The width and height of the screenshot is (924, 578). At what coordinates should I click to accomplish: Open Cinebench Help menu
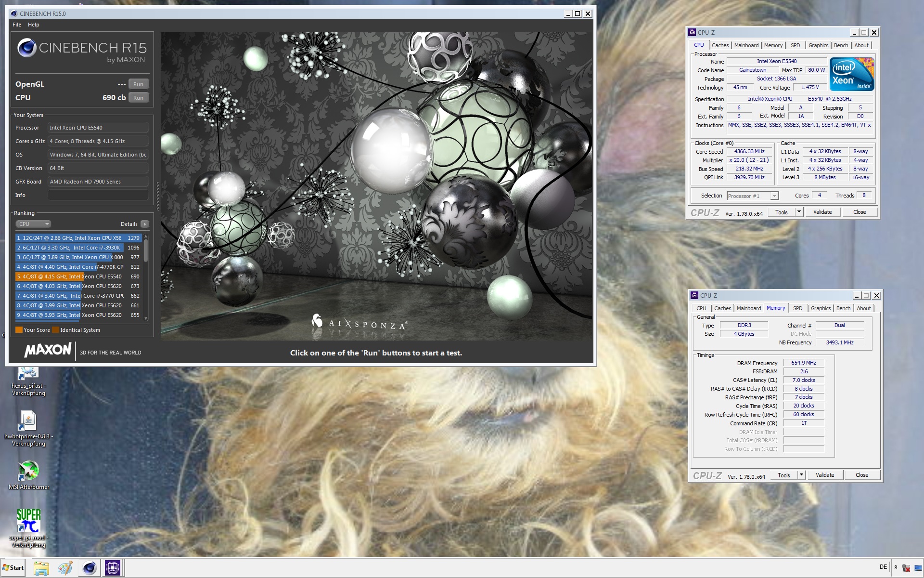point(34,25)
